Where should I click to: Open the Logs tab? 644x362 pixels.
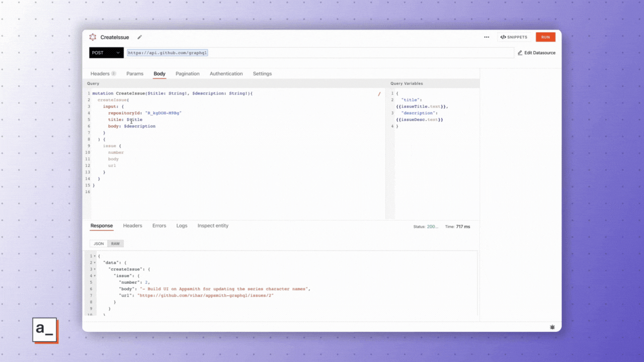[x=182, y=226]
